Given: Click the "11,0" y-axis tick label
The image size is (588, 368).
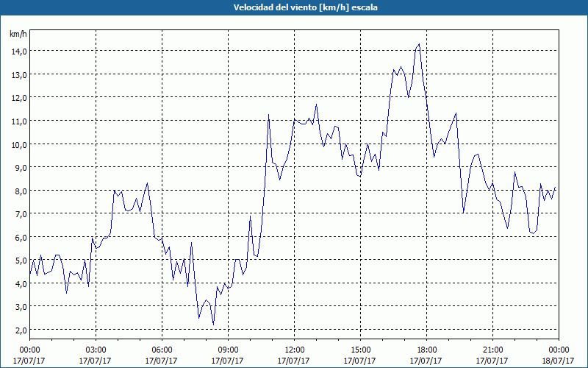Looking at the screenshot, I should click(x=19, y=121).
